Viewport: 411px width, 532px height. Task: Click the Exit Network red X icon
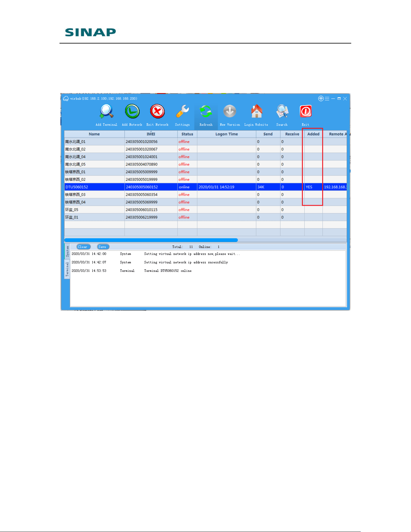[x=157, y=112]
